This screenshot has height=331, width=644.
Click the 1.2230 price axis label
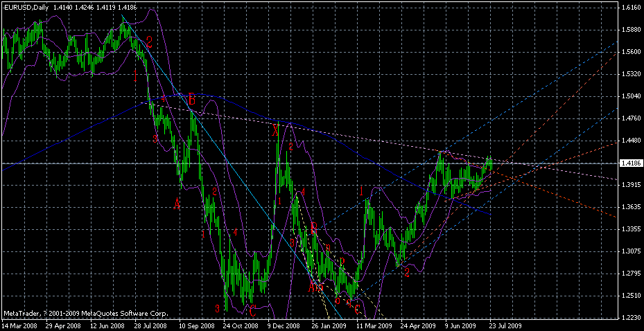(x=632, y=318)
